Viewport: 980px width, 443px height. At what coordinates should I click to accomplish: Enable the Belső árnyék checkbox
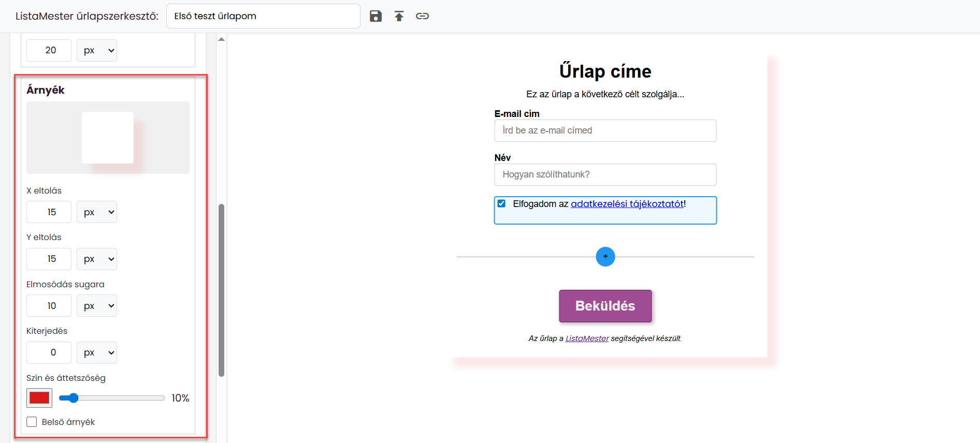(x=32, y=422)
